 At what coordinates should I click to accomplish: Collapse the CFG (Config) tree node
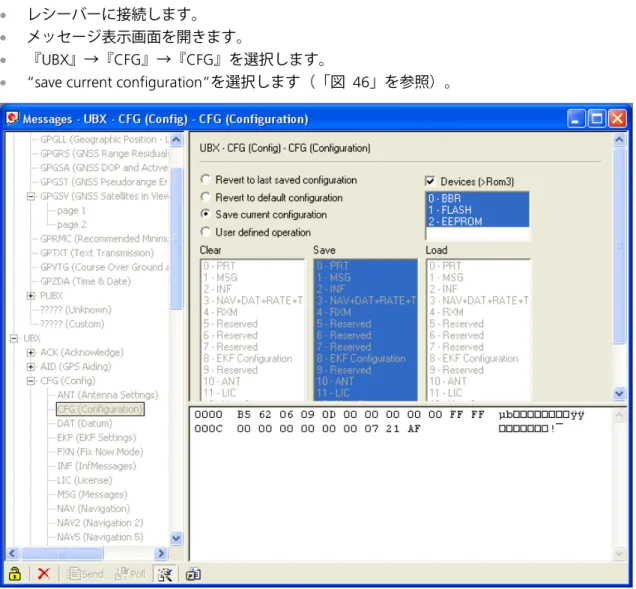pos(30,381)
